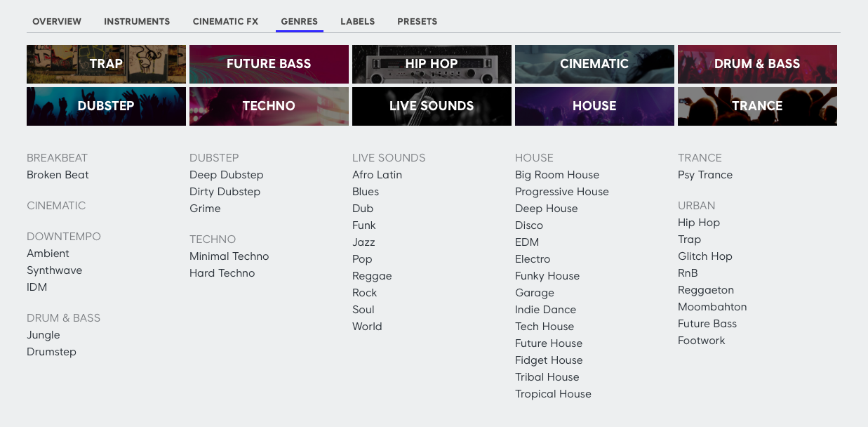The image size is (868, 427).
Task: Open the Dubstep crowd banner tile
Action: pos(106,106)
